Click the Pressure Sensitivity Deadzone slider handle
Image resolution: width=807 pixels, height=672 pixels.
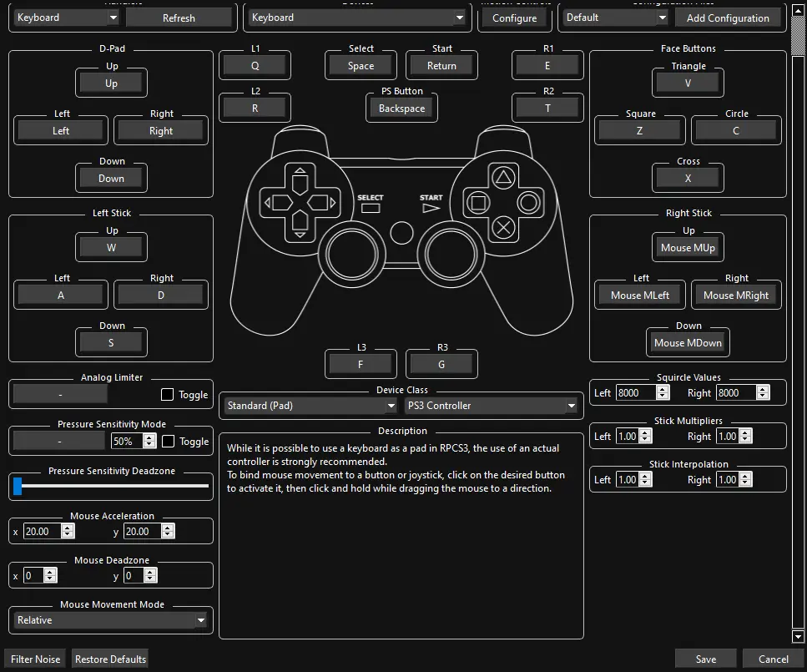(18, 486)
